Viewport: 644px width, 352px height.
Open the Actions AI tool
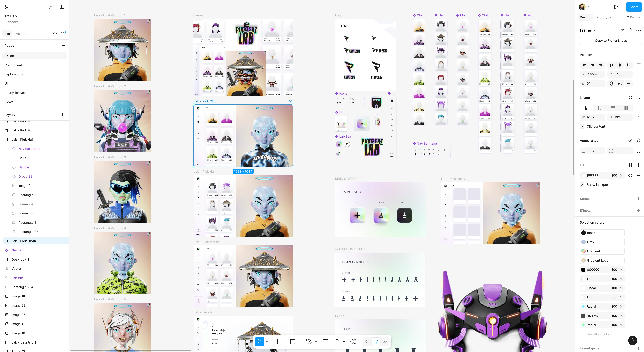click(353, 341)
